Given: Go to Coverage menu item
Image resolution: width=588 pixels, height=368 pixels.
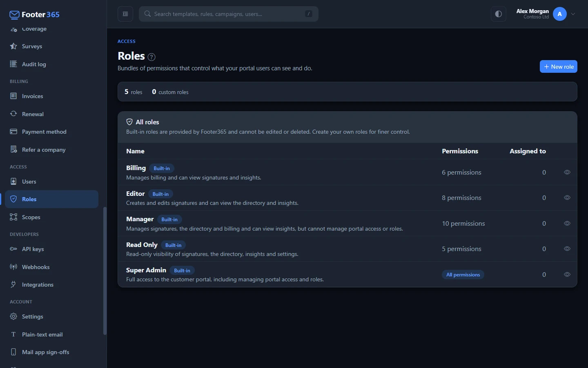Looking at the screenshot, I should (x=51, y=29).
